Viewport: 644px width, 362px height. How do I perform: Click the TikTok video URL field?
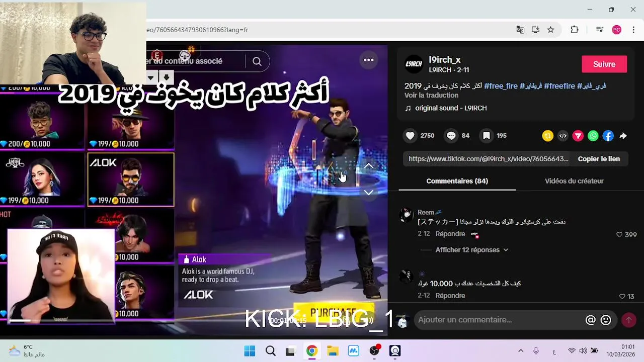click(489, 159)
